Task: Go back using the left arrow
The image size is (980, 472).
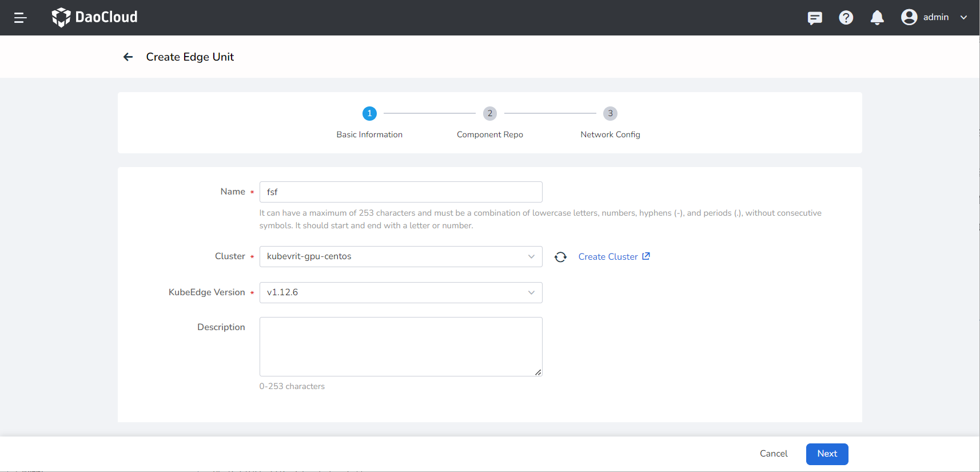Action: [128, 57]
